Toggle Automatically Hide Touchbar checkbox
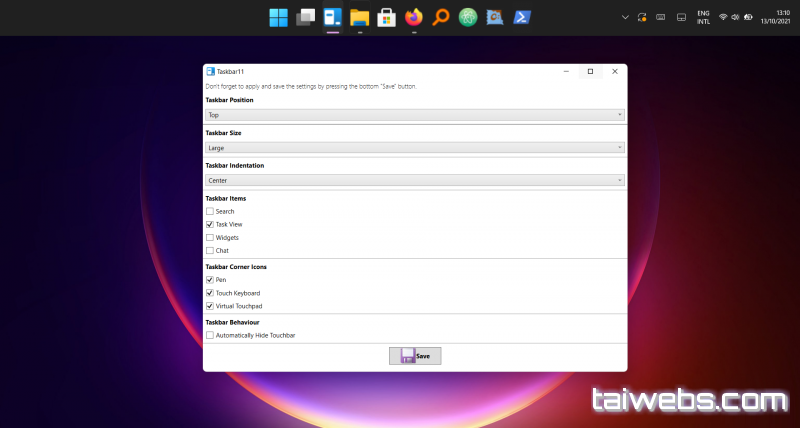The width and height of the screenshot is (800, 428). [210, 335]
